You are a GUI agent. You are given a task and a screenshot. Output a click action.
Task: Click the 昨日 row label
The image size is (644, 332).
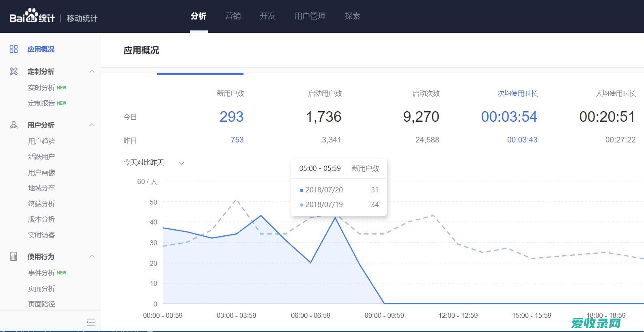[x=130, y=140]
